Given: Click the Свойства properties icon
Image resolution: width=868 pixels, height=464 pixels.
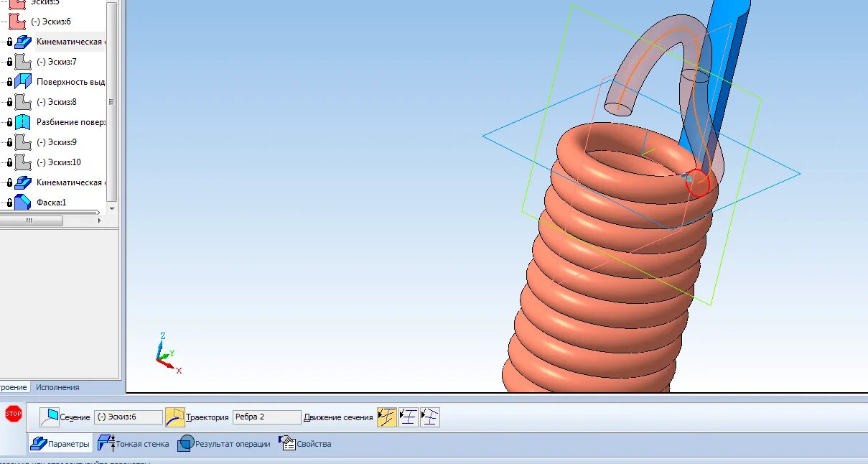Looking at the screenshot, I should (287, 443).
